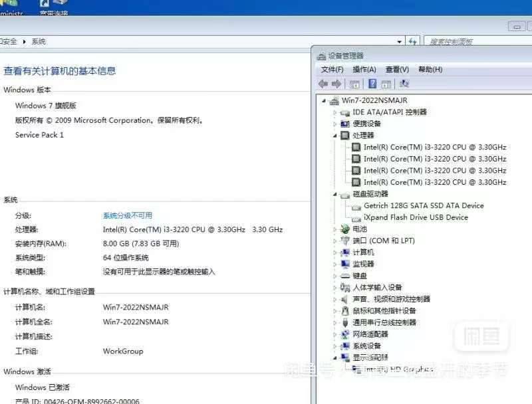This screenshot has width=532, height=404.
Task: Click the disk drives category icon (磁盘驱动器)
Action: [x=345, y=195]
